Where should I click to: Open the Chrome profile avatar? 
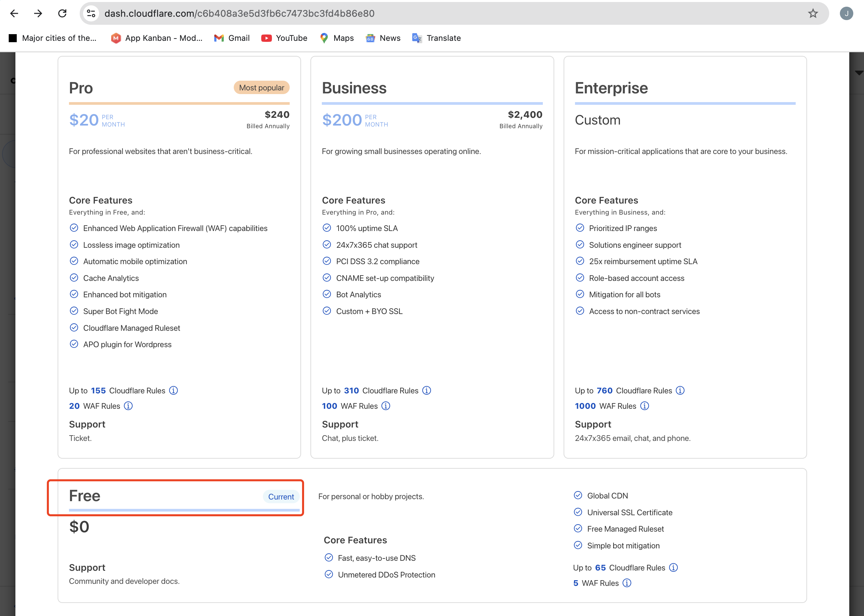tap(846, 14)
